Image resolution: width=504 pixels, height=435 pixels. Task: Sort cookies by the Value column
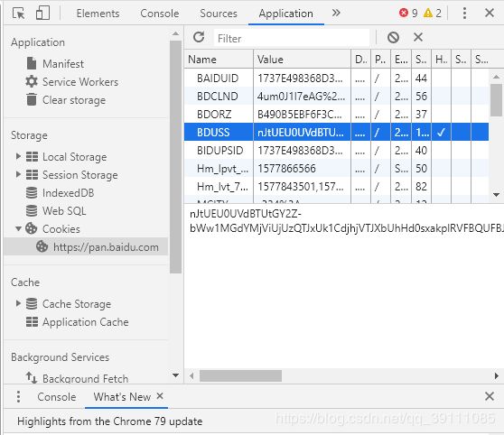(x=303, y=60)
